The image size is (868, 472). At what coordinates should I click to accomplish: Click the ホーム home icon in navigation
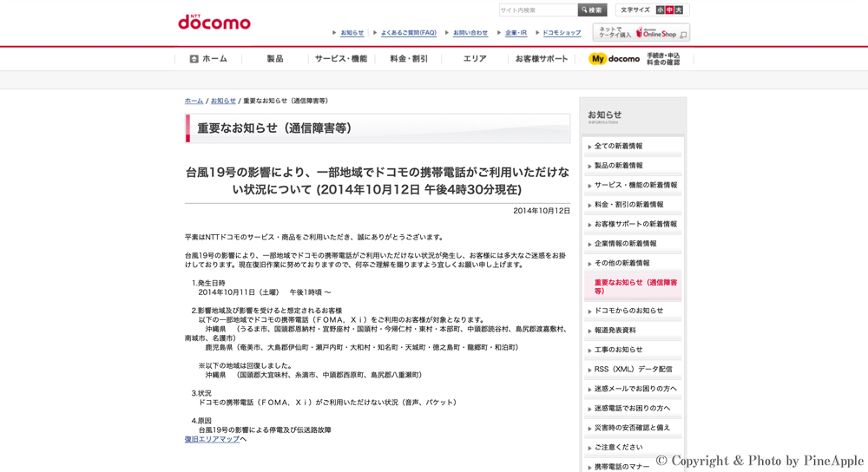click(194, 59)
